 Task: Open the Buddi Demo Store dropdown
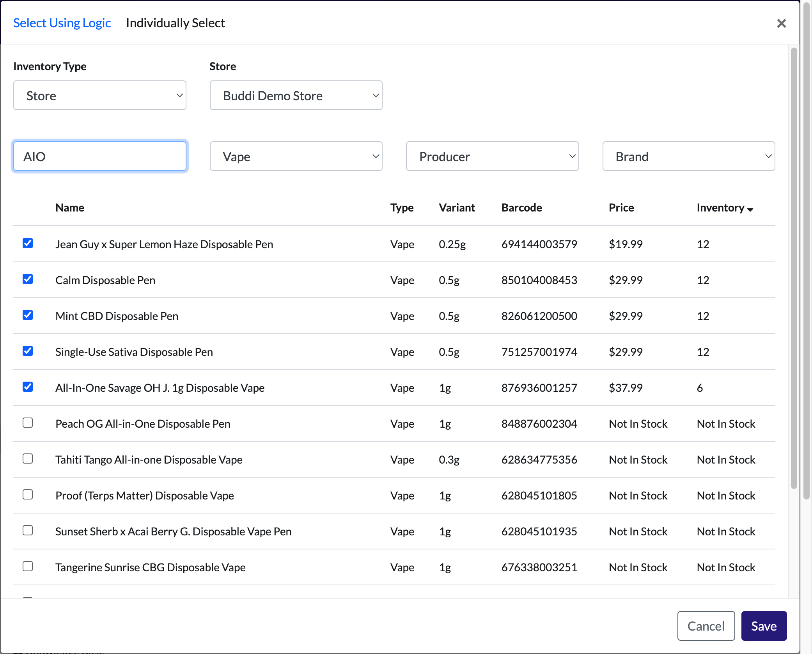[x=296, y=95]
